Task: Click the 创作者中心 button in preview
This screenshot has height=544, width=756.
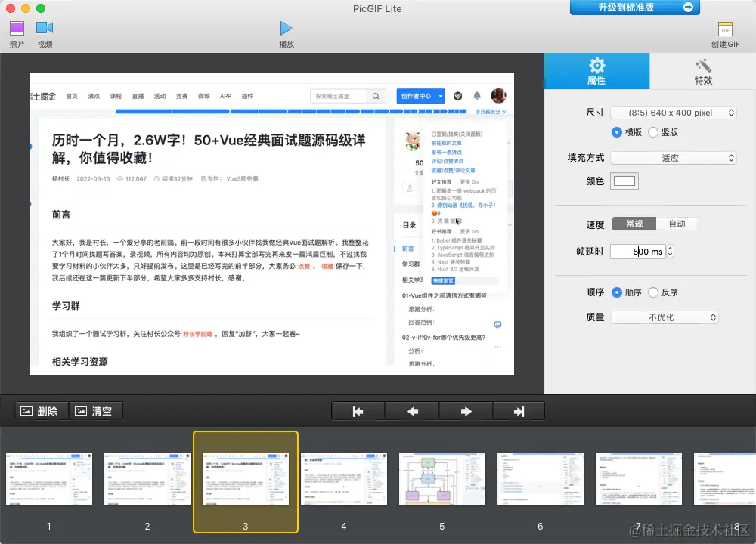Action: pyautogui.click(x=420, y=96)
